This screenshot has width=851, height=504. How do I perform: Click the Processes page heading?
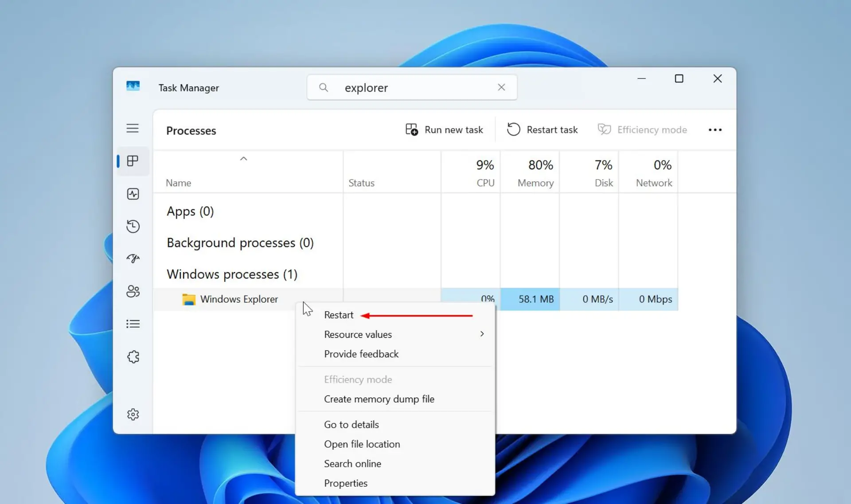tap(191, 131)
